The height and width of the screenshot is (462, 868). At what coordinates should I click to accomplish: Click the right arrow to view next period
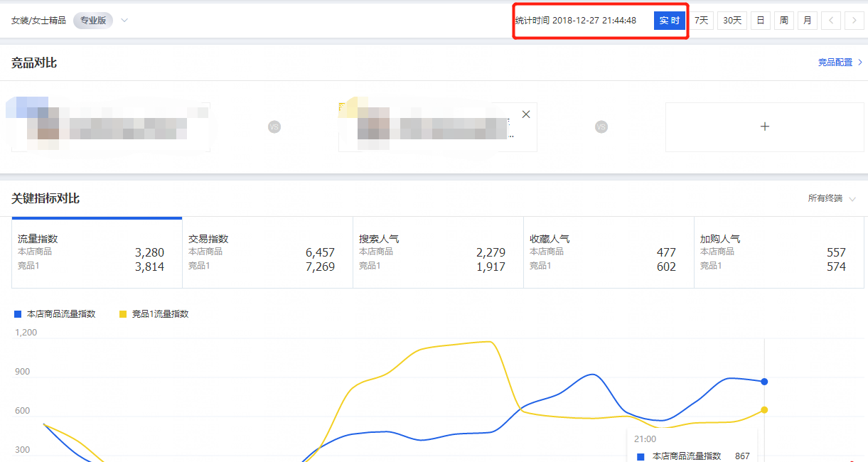pyautogui.click(x=854, y=20)
